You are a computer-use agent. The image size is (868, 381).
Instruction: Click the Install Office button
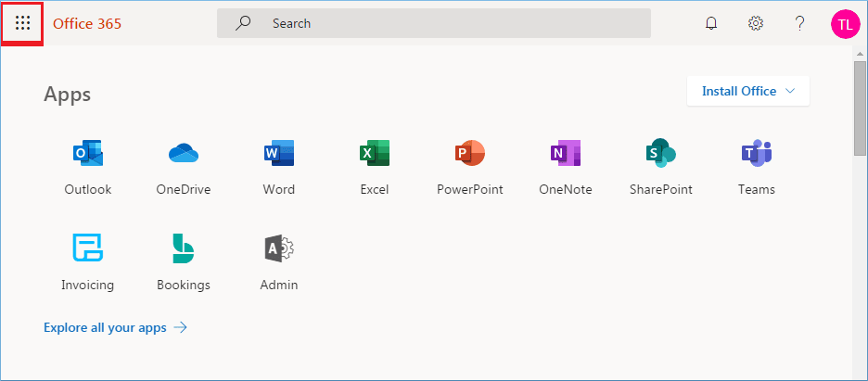tap(747, 91)
